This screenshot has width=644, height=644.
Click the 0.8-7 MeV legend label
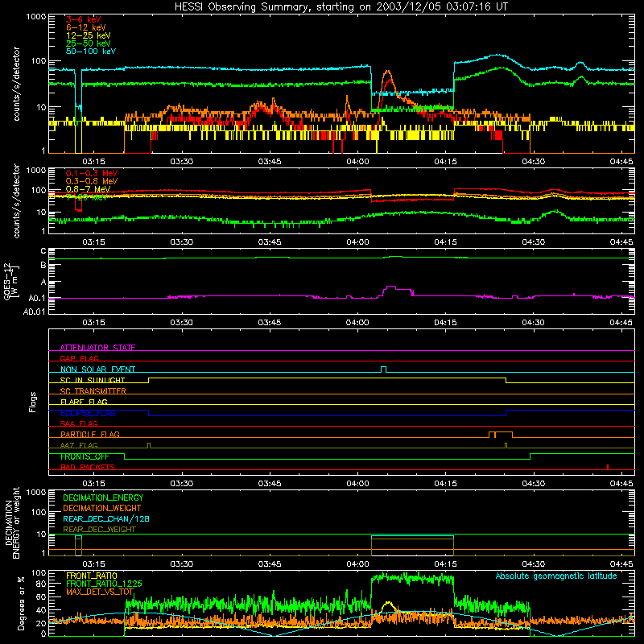coord(88,189)
